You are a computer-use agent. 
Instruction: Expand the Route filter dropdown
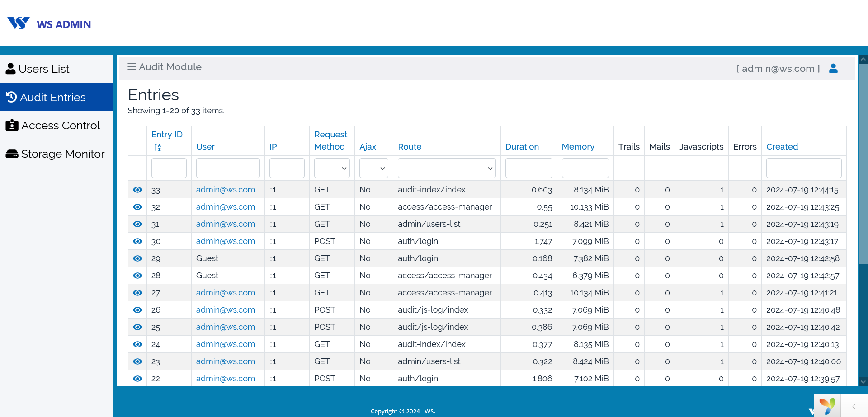point(446,168)
